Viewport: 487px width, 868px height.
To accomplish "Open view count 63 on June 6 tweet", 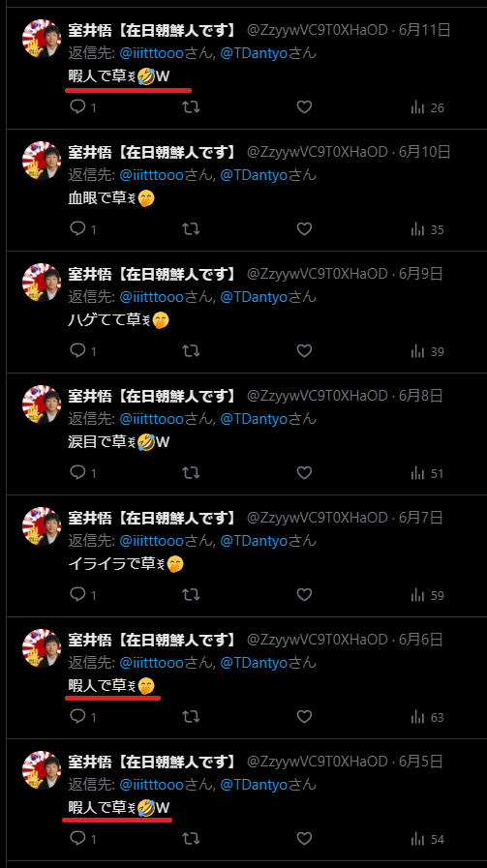I will click(x=427, y=717).
